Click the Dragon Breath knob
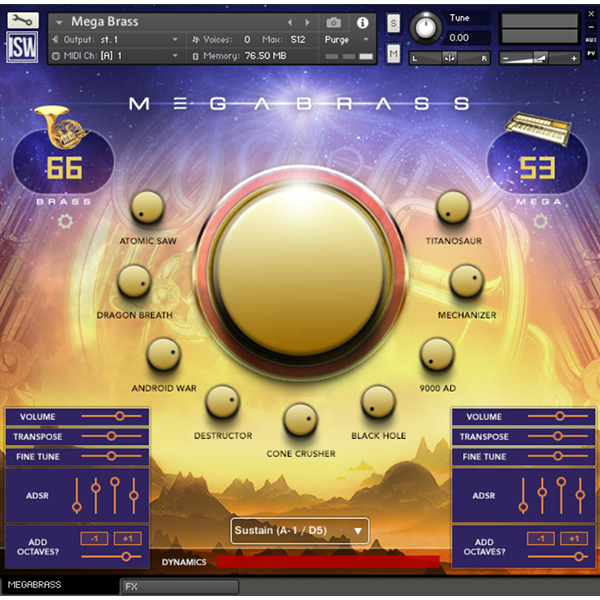 [x=134, y=281]
